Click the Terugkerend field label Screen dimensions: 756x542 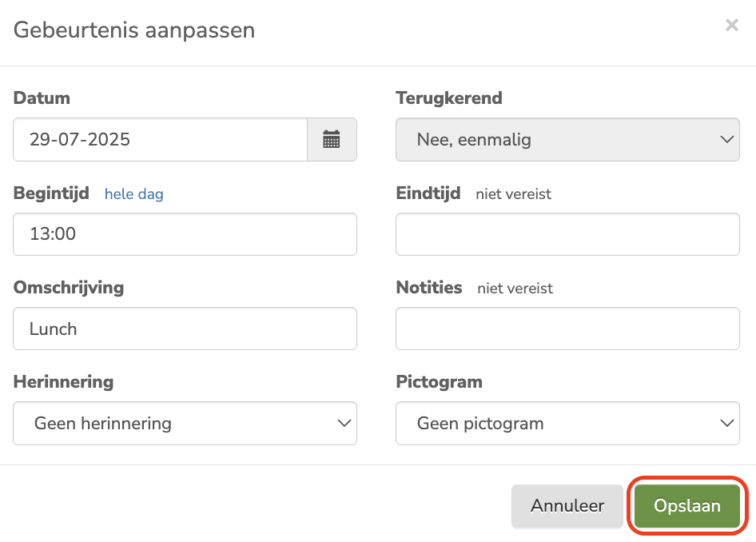click(448, 98)
